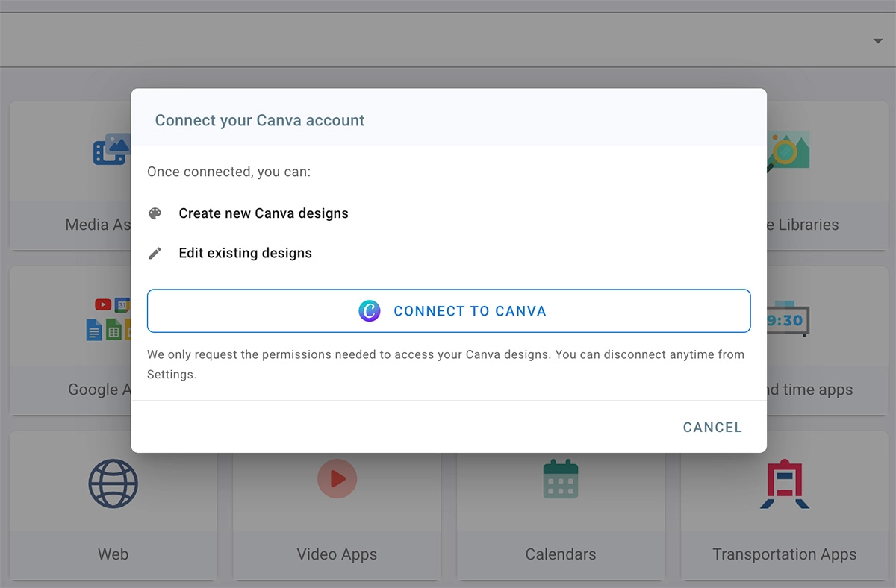Click the YouTube icon in the Google Apps tile
Screen dimensions: 896x588
pos(103,304)
